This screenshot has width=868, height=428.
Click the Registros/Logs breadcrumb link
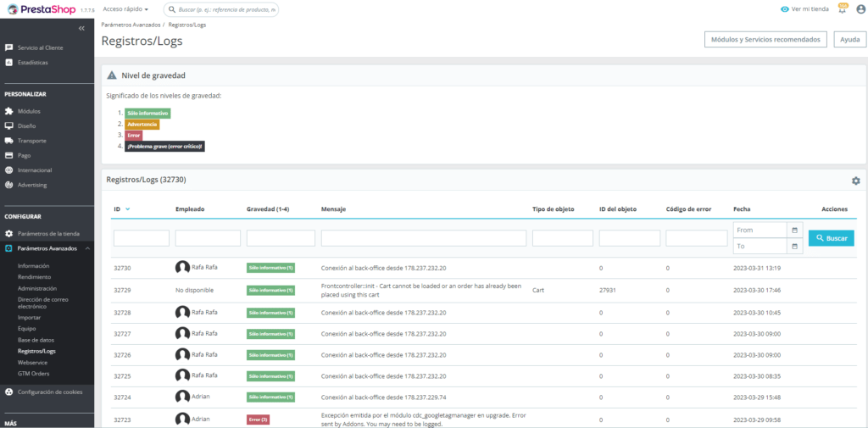tap(187, 25)
